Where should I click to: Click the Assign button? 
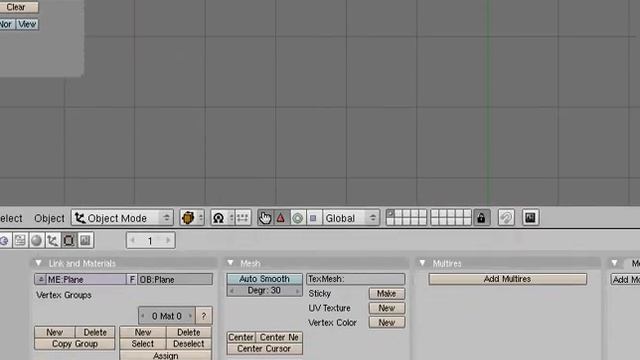(x=166, y=355)
